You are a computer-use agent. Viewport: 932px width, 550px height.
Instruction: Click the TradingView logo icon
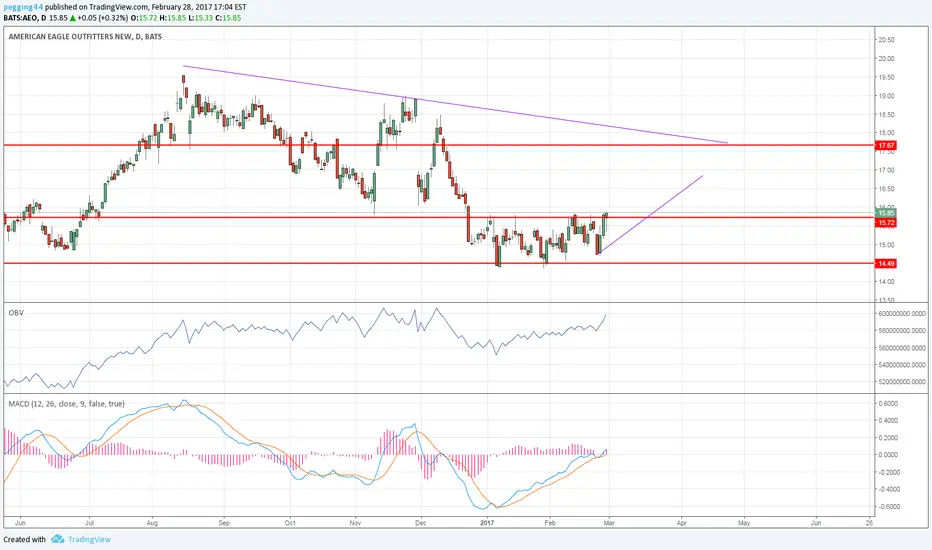(x=57, y=539)
